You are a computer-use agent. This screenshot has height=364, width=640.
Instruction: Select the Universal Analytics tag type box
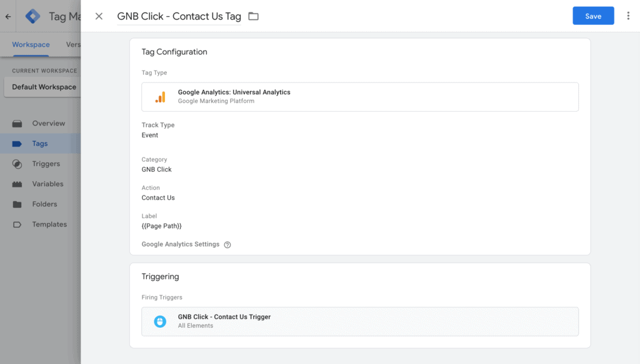point(360,97)
